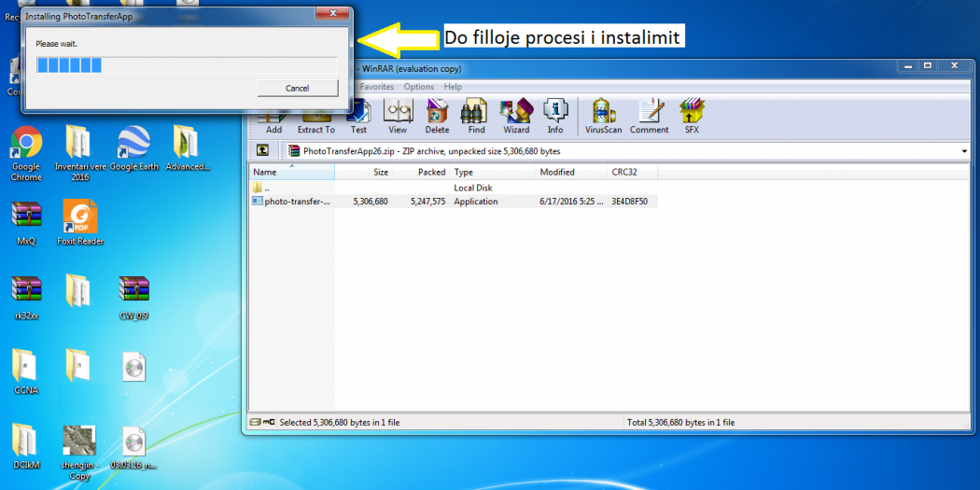980x490 pixels.
Task: Run VirusScan on the archive
Action: tap(603, 116)
